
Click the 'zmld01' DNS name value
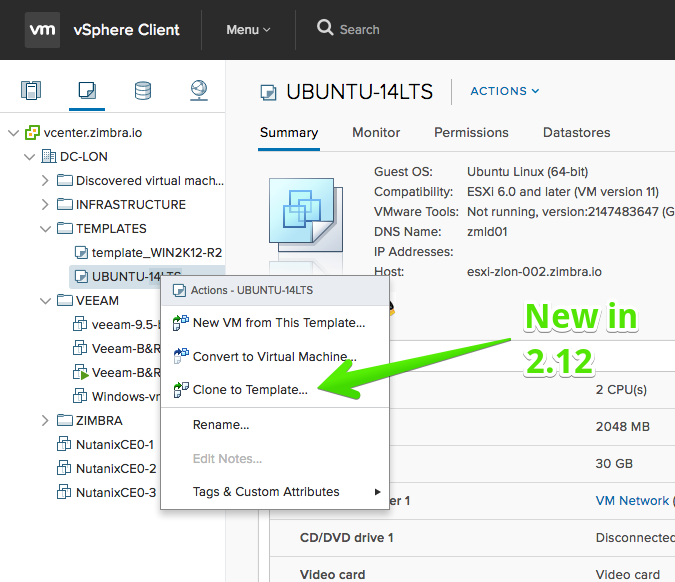(x=487, y=232)
